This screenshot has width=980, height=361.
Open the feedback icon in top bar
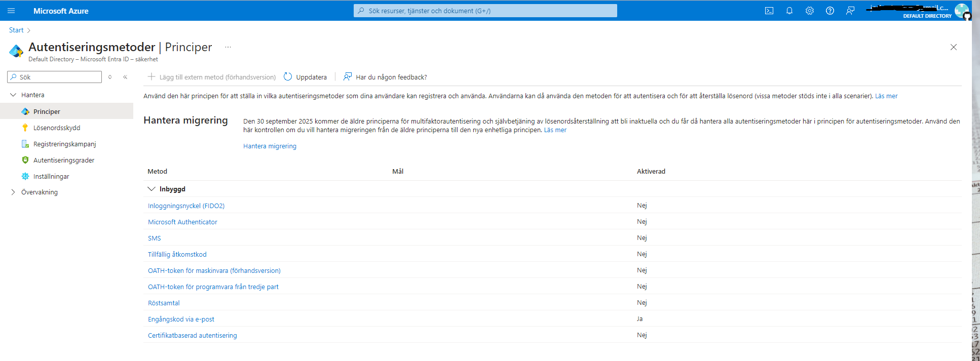point(850,11)
